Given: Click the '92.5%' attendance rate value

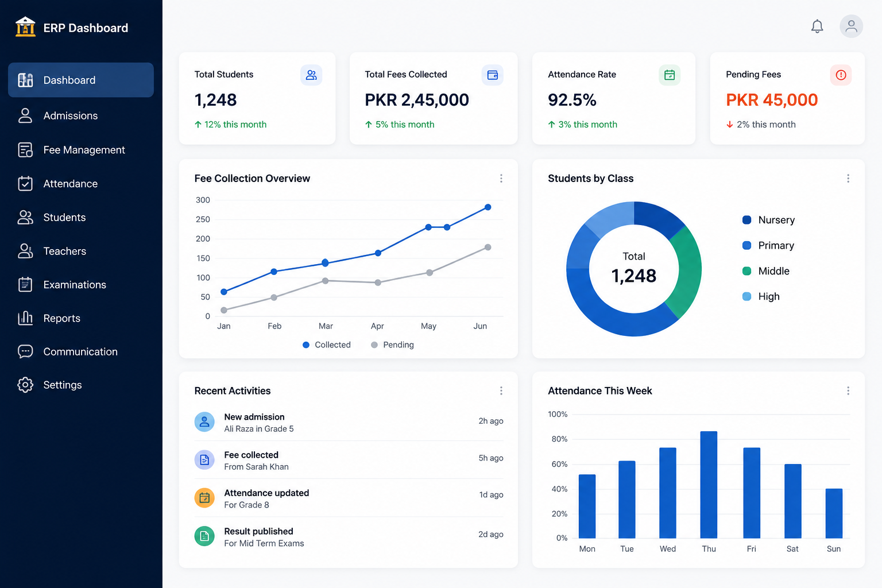Looking at the screenshot, I should click(x=572, y=100).
